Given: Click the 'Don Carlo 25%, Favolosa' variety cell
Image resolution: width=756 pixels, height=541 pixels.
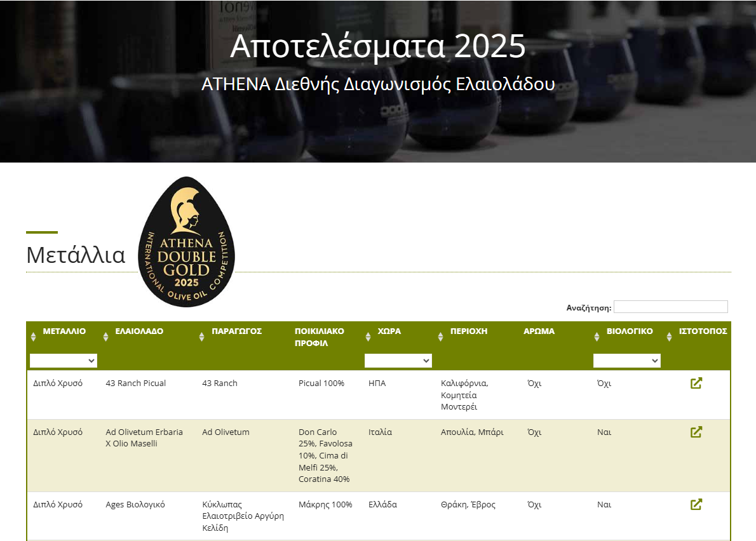Looking at the screenshot, I should pyautogui.click(x=325, y=455).
